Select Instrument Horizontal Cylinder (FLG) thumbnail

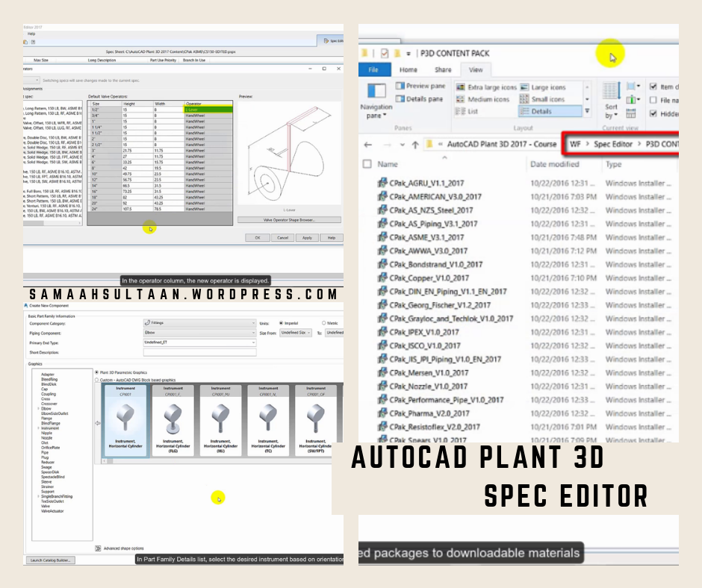[173, 421]
